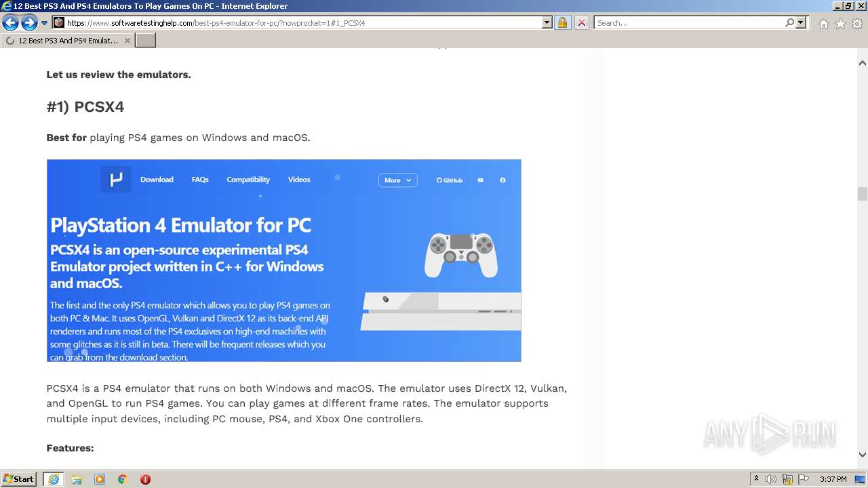Show hidden tray icons arrow
Viewport: 868px width, 488px height.
click(x=756, y=479)
